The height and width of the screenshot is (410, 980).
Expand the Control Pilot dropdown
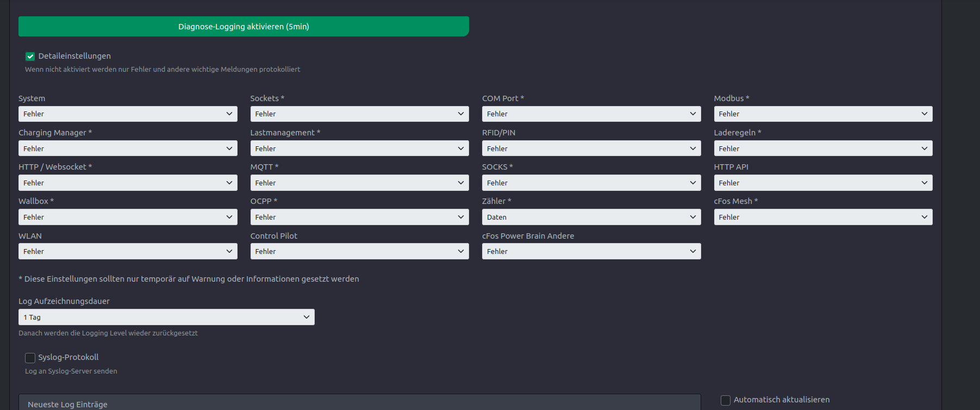[x=359, y=251]
